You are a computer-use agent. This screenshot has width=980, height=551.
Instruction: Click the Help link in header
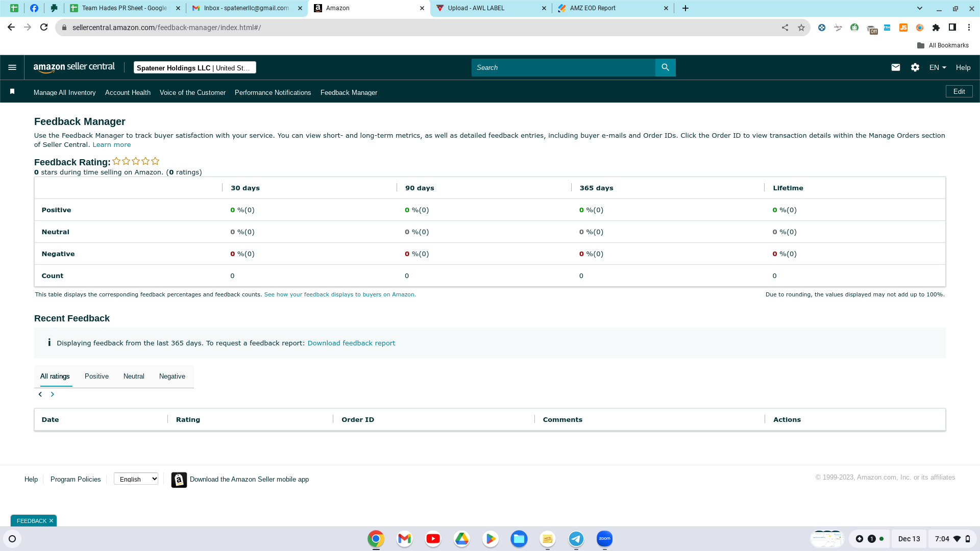[963, 67]
